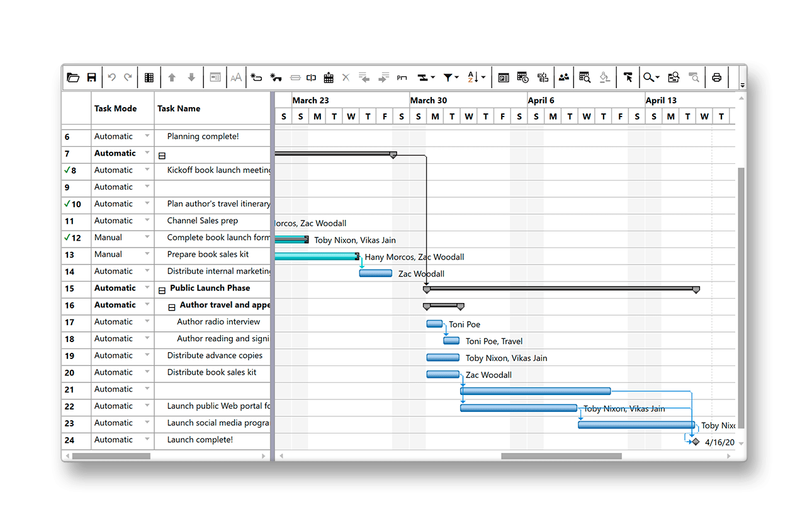The image size is (812, 526).
Task: Toggle the grid columns view
Action: point(149,77)
